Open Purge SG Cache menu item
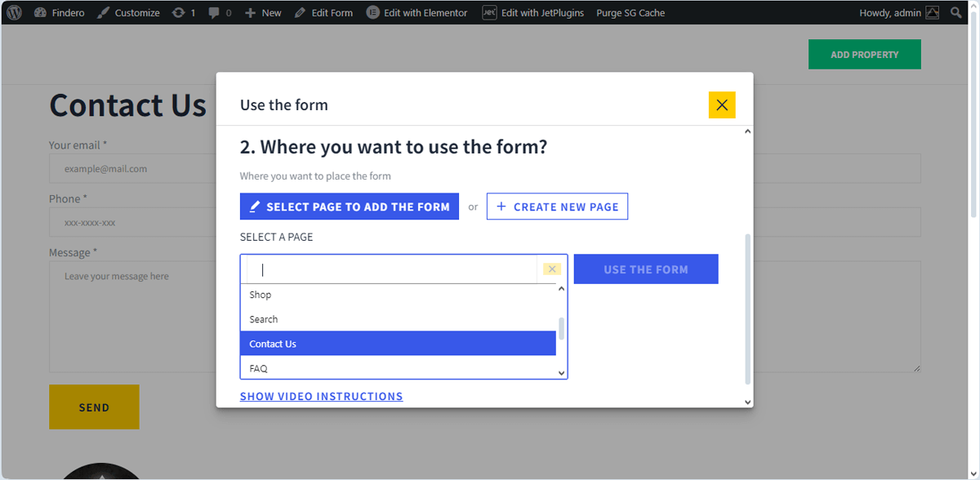The image size is (980, 480). 630,13
